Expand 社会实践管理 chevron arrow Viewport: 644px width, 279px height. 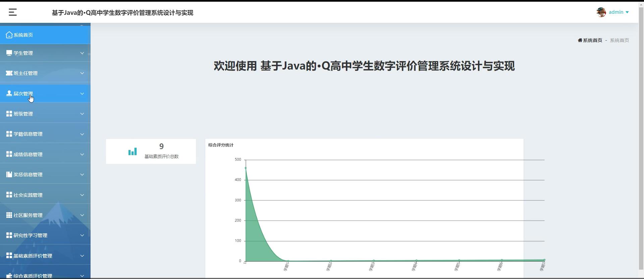82,195
